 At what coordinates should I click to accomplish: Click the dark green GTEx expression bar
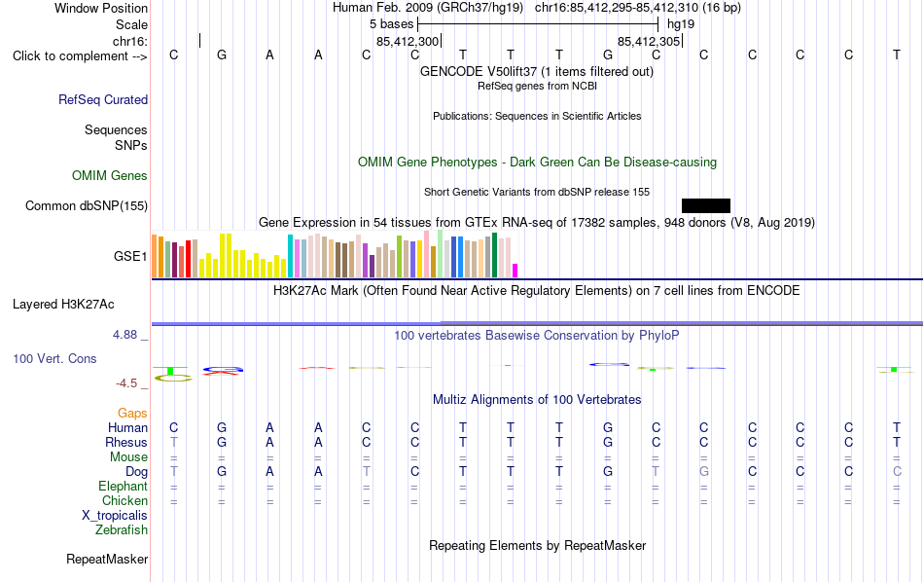click(x=494, y=255)
